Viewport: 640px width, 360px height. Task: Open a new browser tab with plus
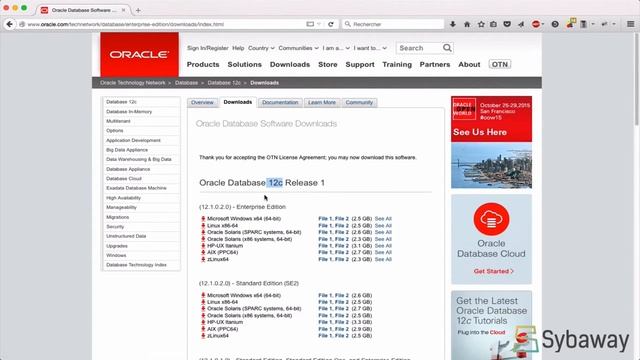click(138, 10)
